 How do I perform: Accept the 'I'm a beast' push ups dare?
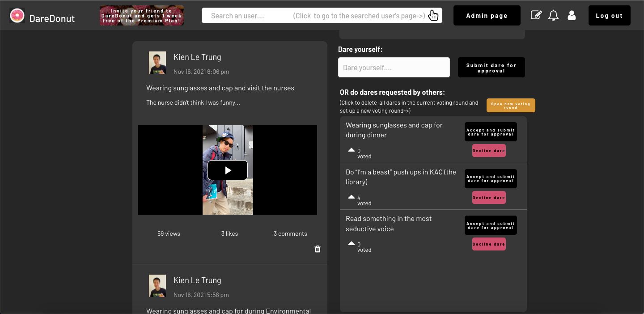[x=491, y=178]
